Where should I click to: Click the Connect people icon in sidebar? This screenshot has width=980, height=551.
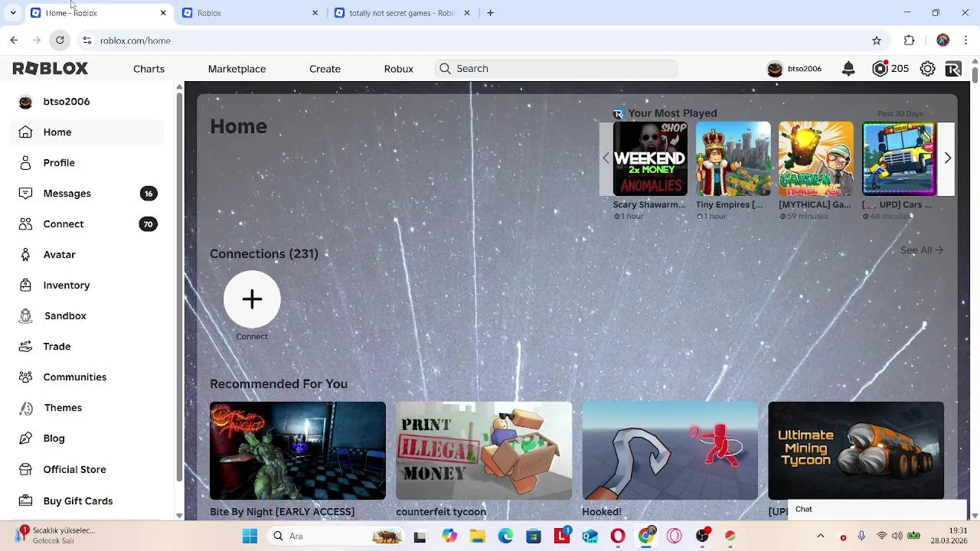(x=26, y=223)
